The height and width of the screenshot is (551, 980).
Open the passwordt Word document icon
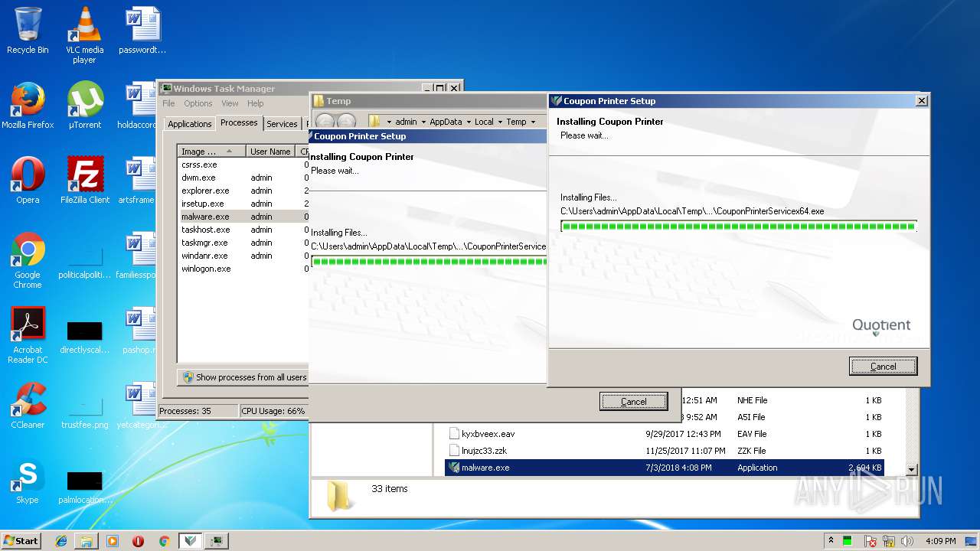(x=142, y=31)
